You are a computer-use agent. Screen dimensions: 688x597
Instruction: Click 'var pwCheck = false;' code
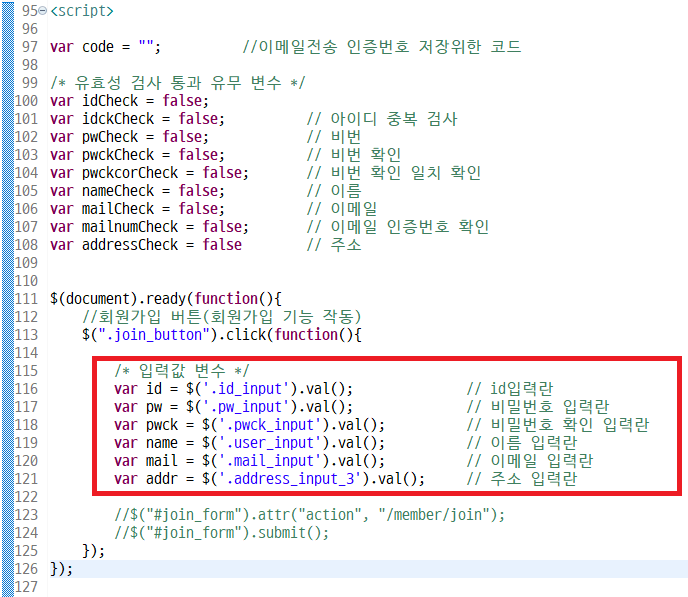point(129,136)
